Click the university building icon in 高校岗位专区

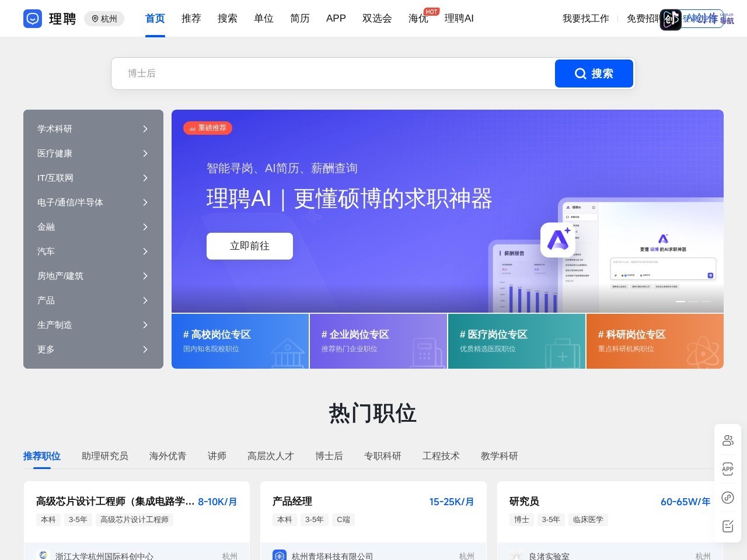coord(288,353)
